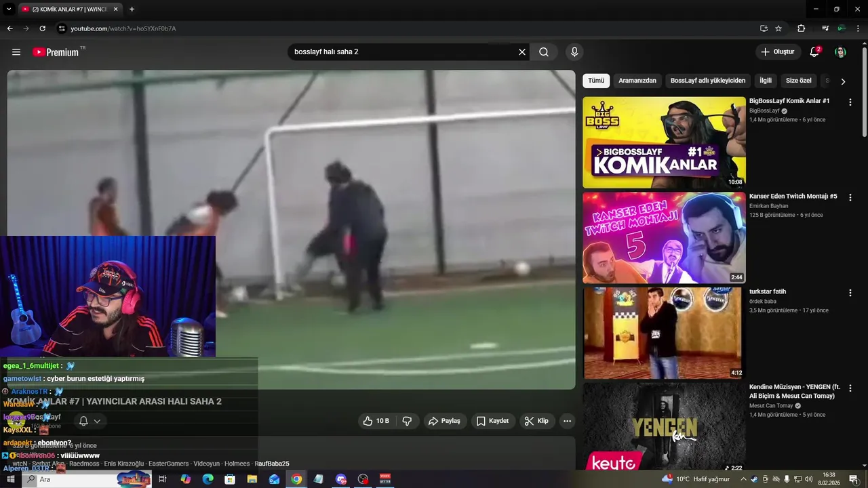Screen dimensions: 868x488
Task: Open Kanser Eden Twitch Montajı thumbnail
Action: 664,238
